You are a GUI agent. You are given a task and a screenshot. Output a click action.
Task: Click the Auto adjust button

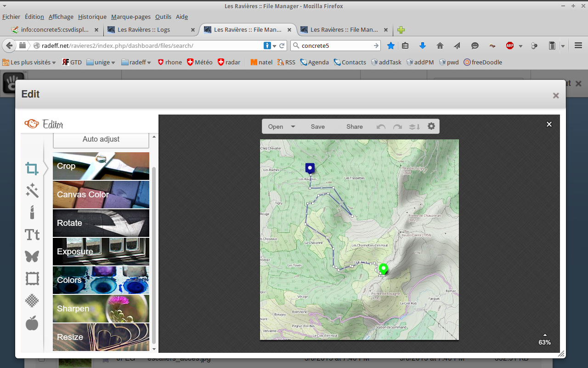(x=101, y=139)
